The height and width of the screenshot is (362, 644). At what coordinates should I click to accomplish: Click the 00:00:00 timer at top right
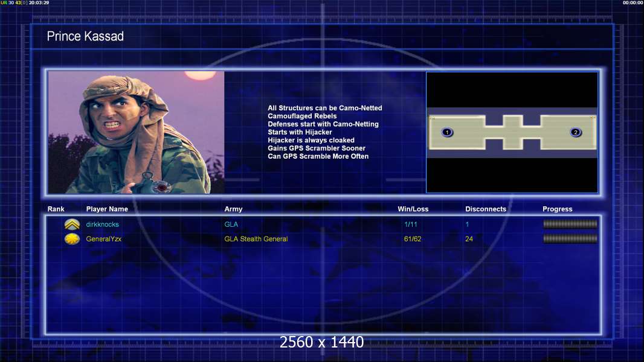[x=633, y=2]
